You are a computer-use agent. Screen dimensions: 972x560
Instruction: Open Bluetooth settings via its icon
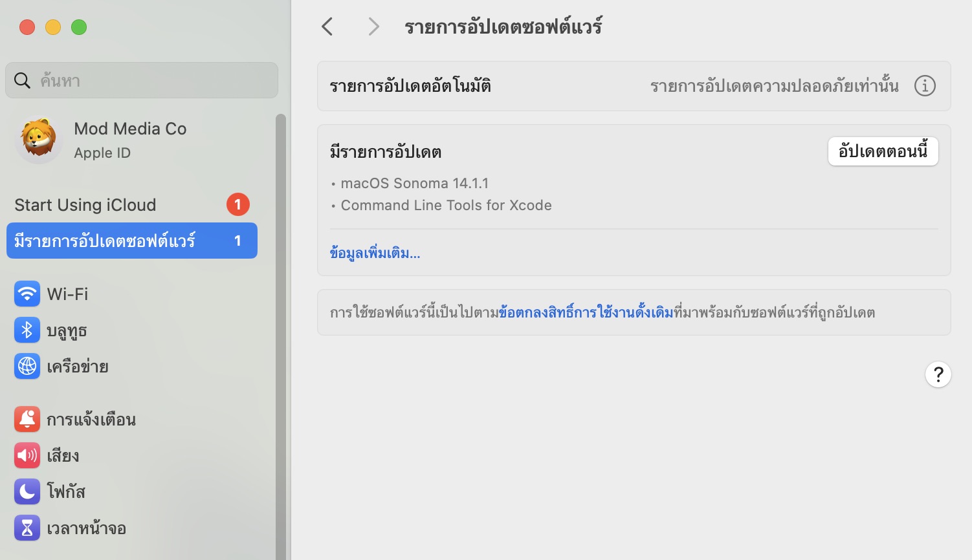pyautogui.click(x=27, y=330)
